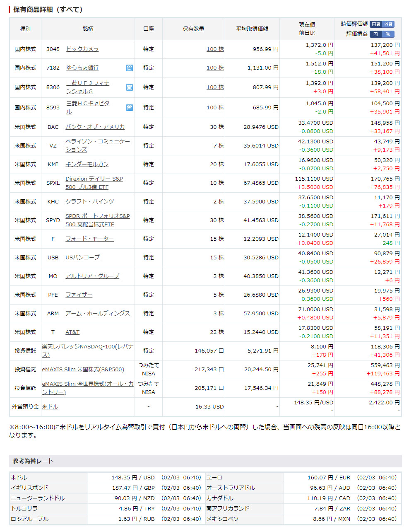The width and height of the screenshot is (409, 532).
Task: Open バンク・オブ・アメリカ stock page
Action: 95,127
